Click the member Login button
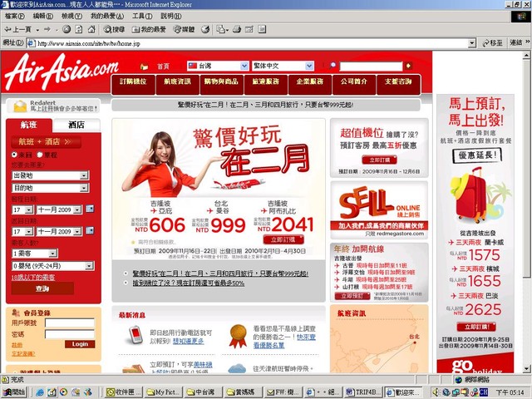Viewport: 532px width, 399px height. (x=80, y=344)
